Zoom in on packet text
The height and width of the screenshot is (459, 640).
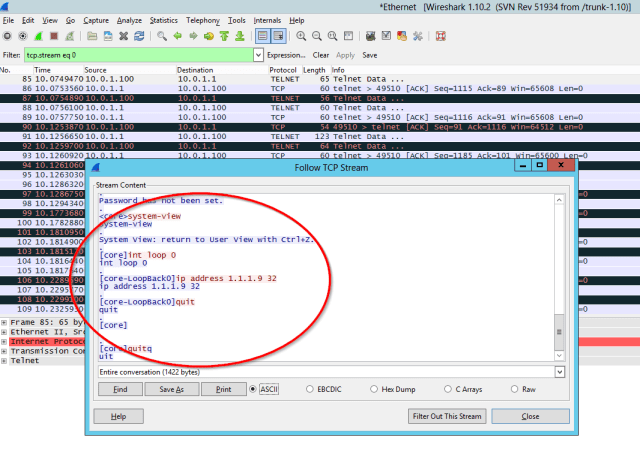pos(301,36)
